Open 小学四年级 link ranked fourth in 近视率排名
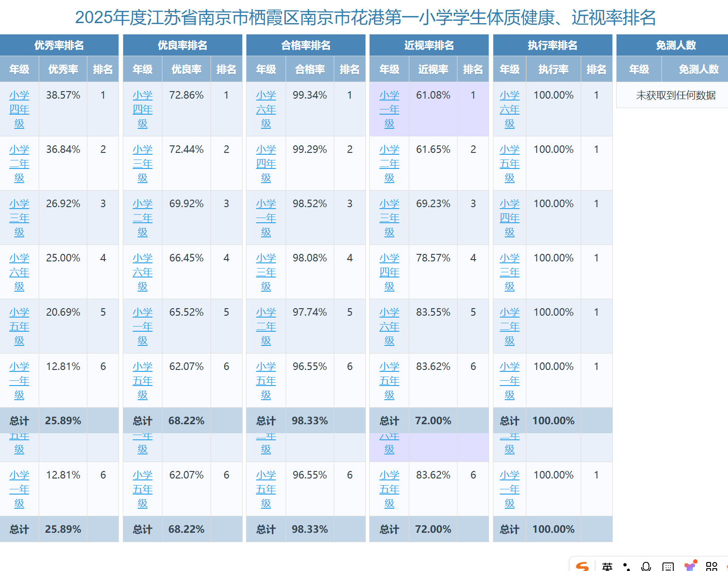The width and height of the screenshot is (728, 571). [389, 272]
